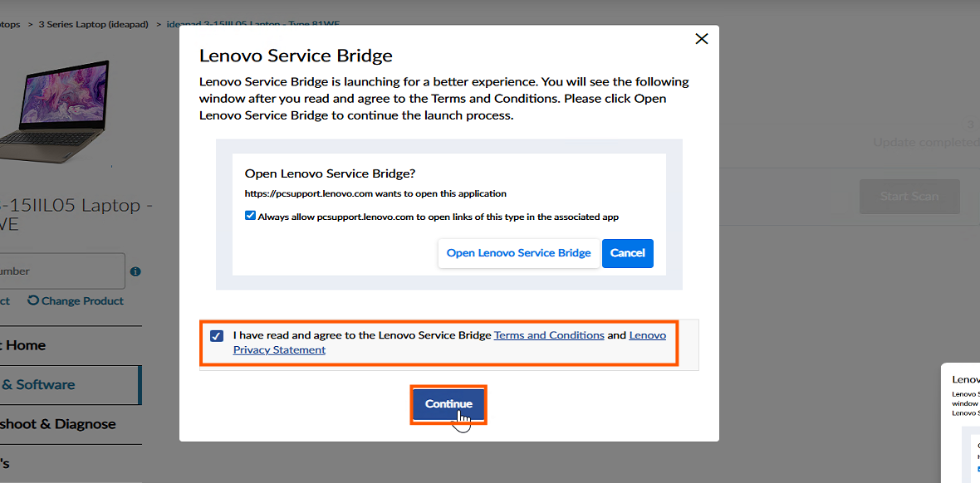Viewport: 980px width, 483px height.
Task: Click the 'wants to open this application' text
Action: [441, 193]
